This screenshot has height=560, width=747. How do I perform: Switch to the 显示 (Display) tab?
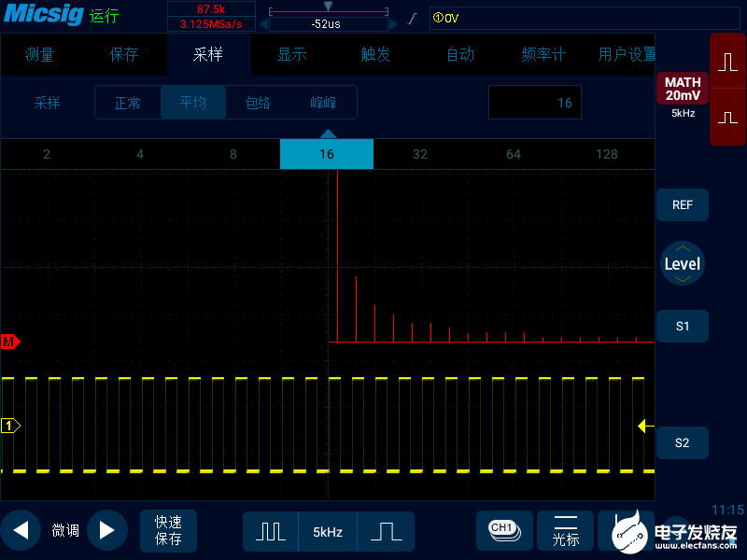[x=292, y=55]
